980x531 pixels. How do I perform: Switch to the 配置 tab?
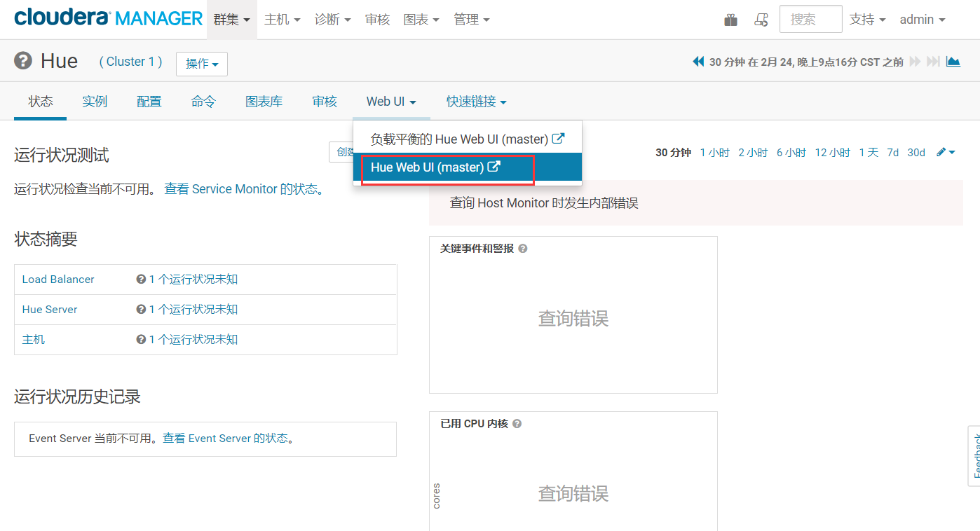149,102
